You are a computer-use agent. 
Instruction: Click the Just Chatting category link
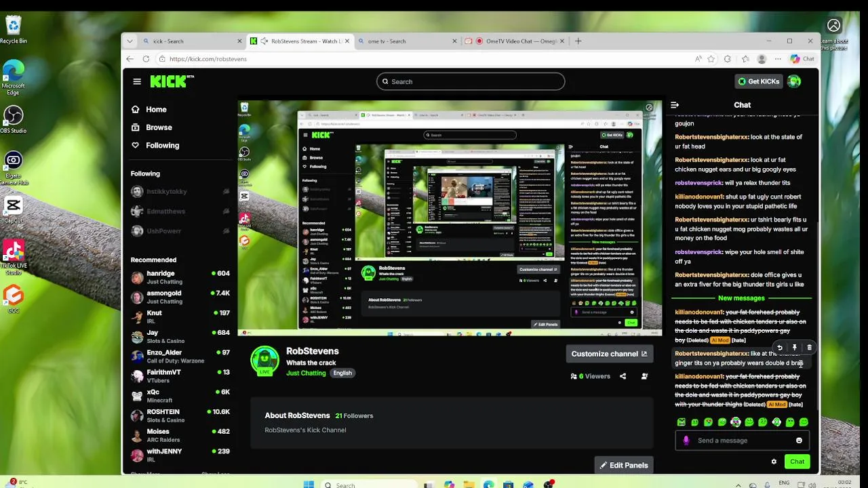pos(306,373)
